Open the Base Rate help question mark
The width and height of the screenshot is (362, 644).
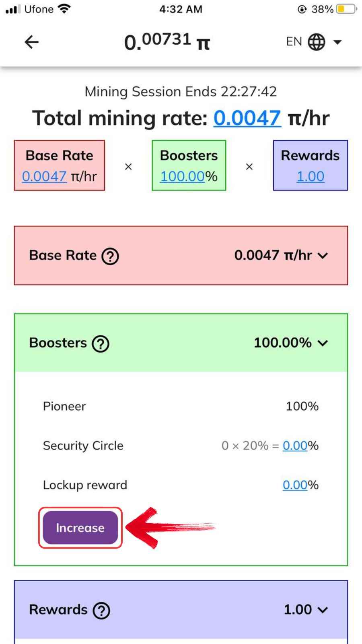click(110, 256)
